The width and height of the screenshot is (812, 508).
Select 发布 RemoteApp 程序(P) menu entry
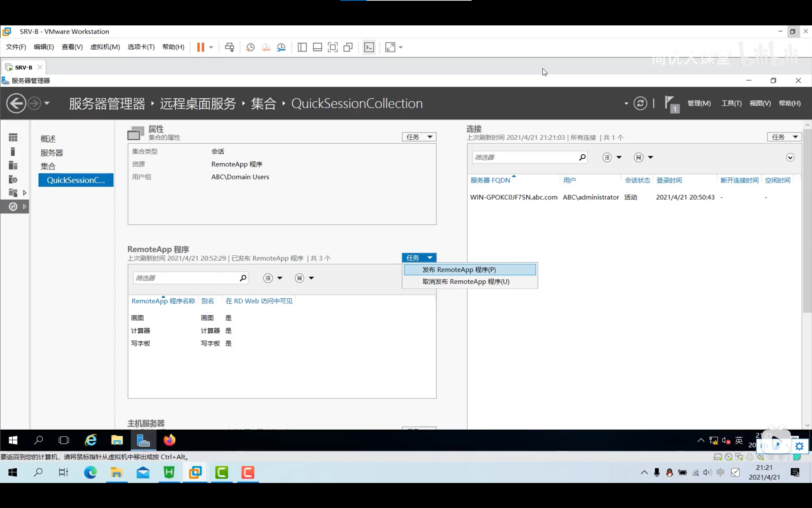pyautogui.click(x=459, y=270)
